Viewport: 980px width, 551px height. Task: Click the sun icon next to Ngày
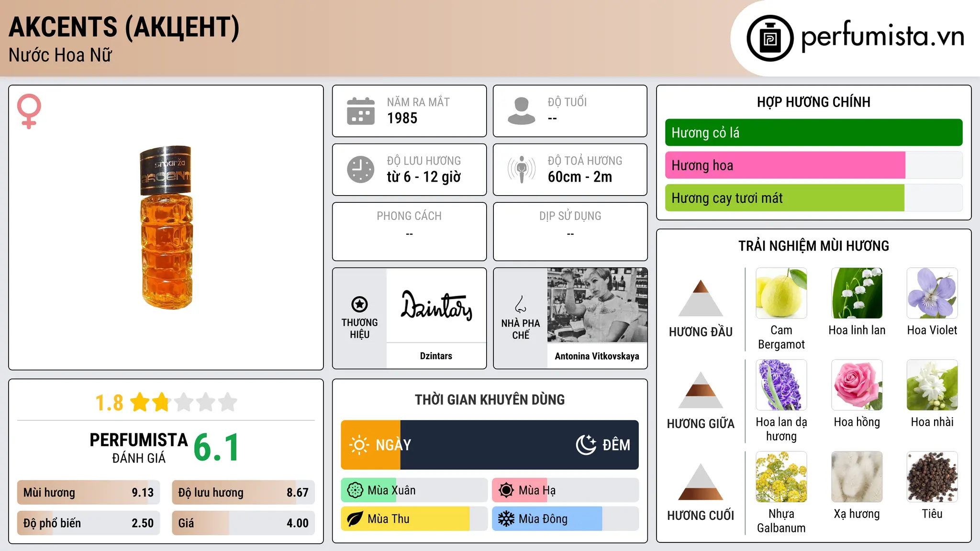tap(359, 445)
